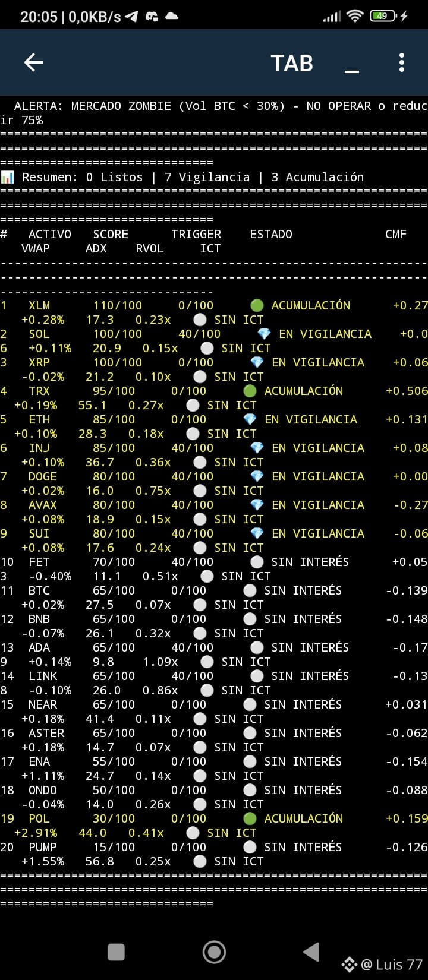Tap the 56.8 ADX value for PUMP
The width and height of the screenshot is (428, 980).
100,862
